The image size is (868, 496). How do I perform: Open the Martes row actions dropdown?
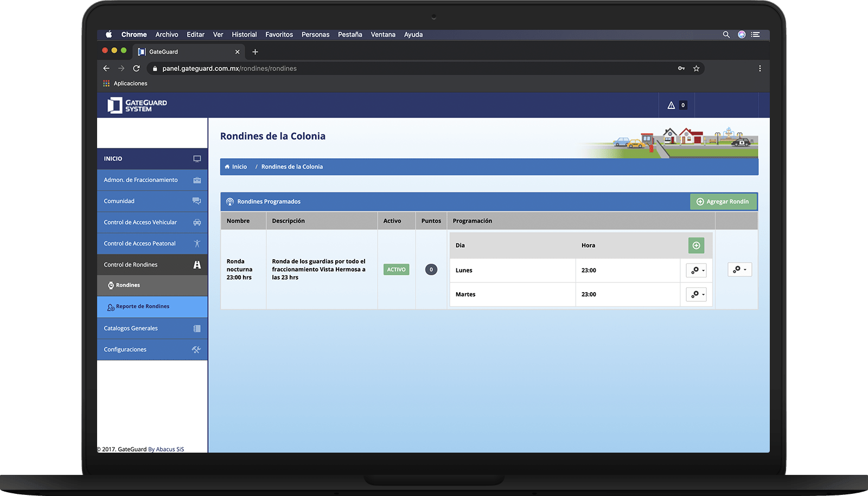tap(696, 294)
